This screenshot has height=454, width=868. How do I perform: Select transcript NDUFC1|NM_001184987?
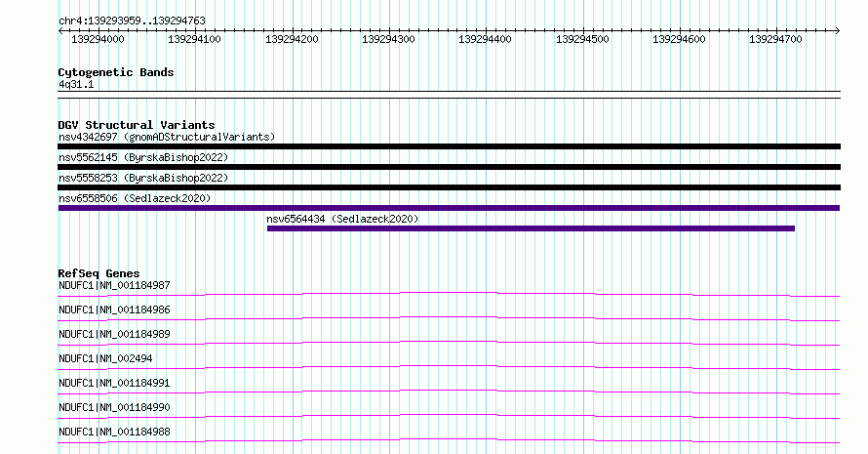pos(114,285)
